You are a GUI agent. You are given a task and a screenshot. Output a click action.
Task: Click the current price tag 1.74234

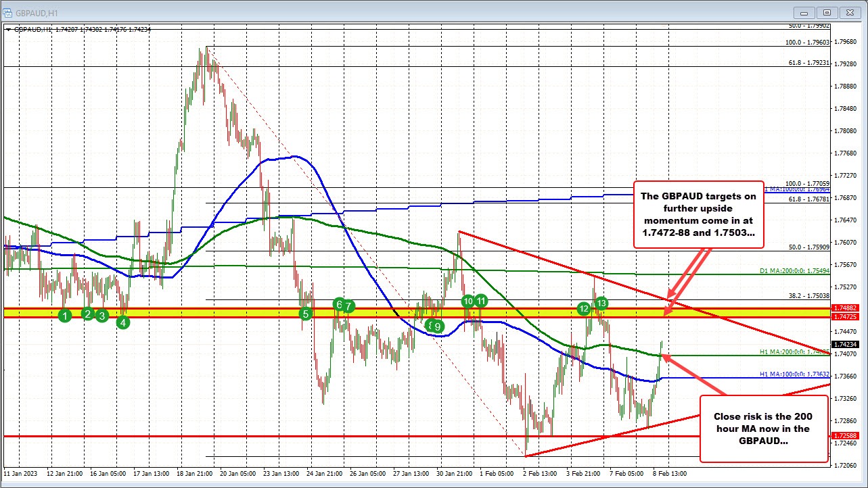pyautogui.click(x=846, y=344)
